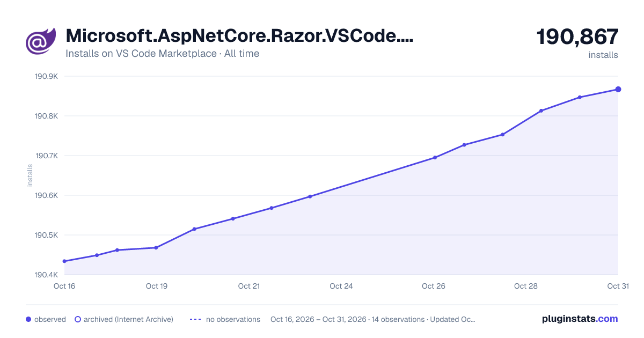Click the large final Oct 31 data point
The width and height of the screenshot is (644, 338).
pos(618,89)
